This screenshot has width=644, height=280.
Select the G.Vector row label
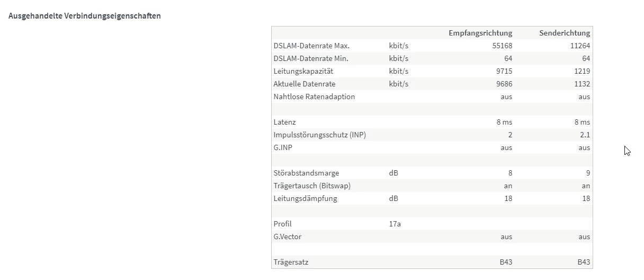(x=288, y=237)
